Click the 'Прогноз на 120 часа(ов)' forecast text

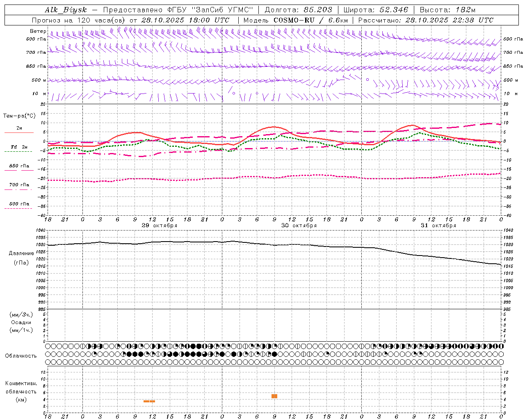(79, 20)
